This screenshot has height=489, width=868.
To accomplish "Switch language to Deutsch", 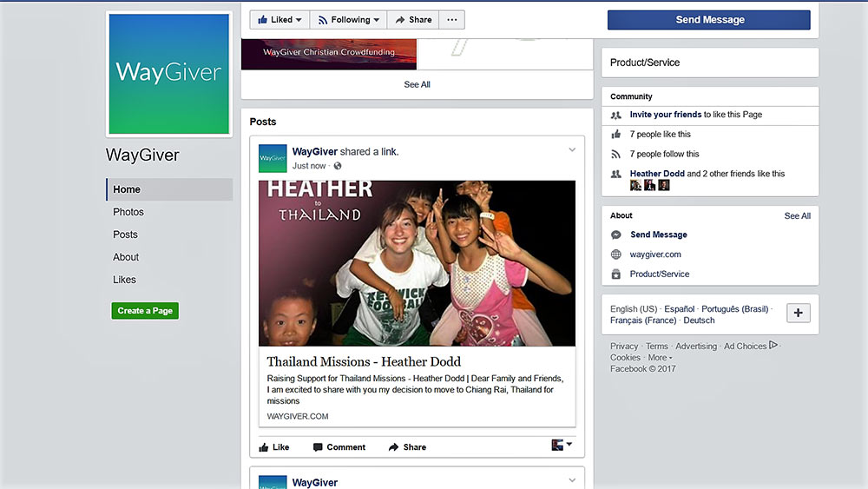I will [699, 320].
